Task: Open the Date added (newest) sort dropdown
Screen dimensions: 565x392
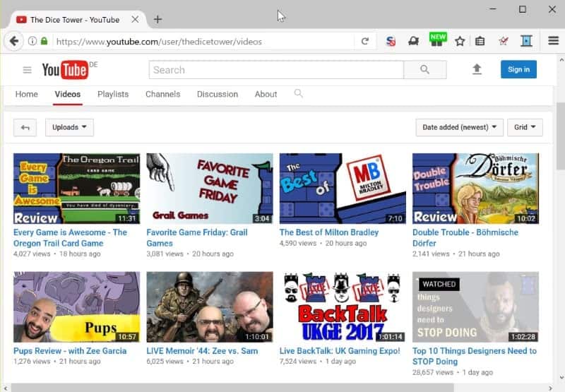Action: click(x=460, y=128)
